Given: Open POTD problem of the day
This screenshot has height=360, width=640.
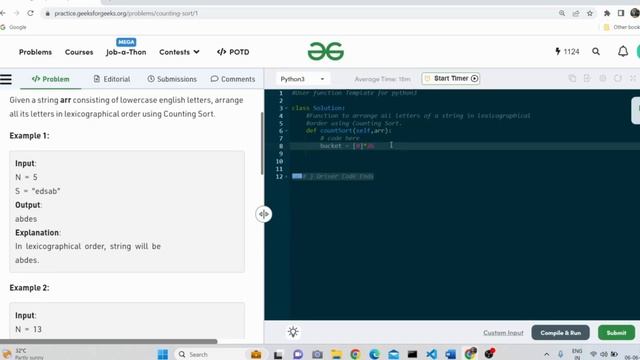Looking at the screenshot, I should (x=233, y=52).
